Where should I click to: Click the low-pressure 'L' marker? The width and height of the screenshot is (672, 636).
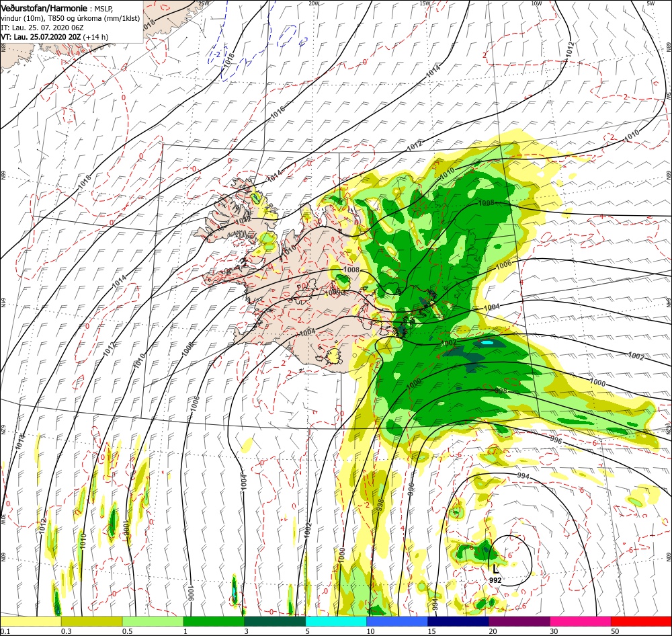(x=495, y=570)
